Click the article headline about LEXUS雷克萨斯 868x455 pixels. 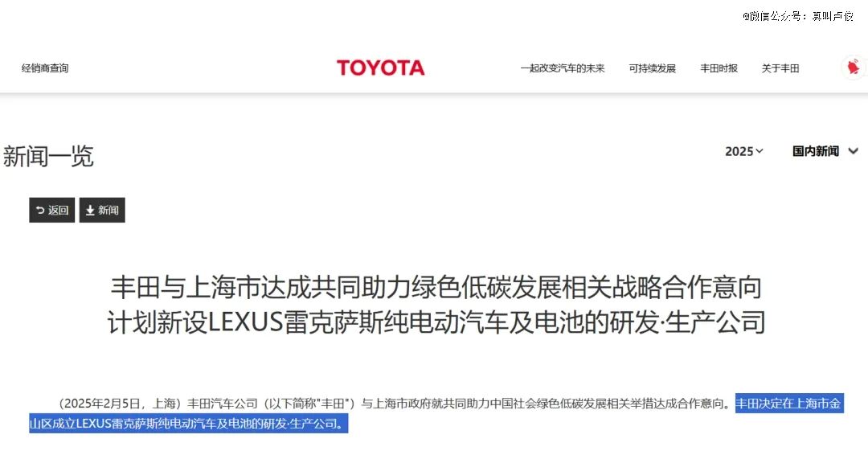click(x=436, y=305)
